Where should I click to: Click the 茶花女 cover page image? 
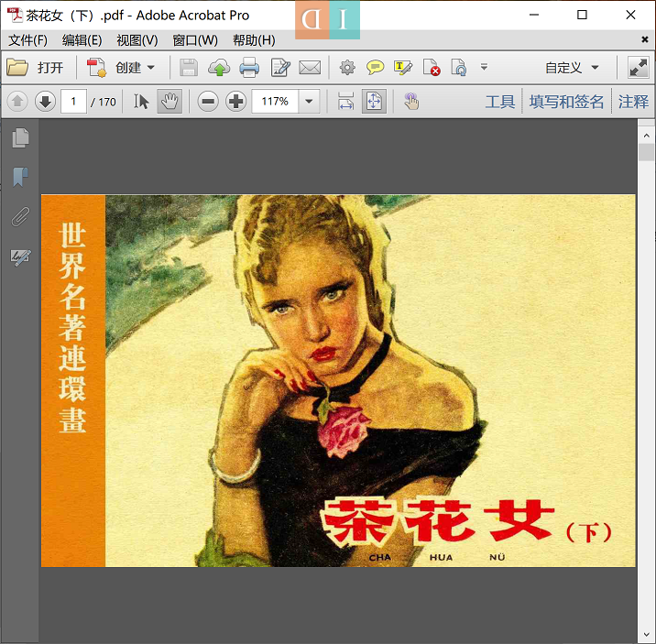338,380
